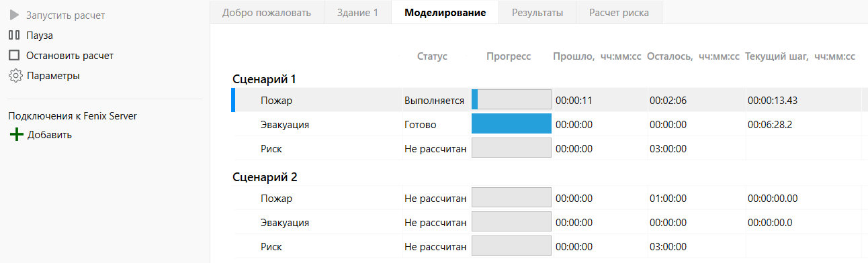The height and width of the screenshot is (263, 868).
Task: Go to the Результаты tab
Action: (537, 12)
